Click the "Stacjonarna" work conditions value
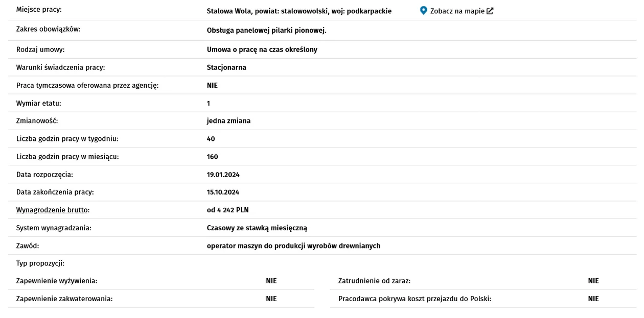This screenshot has height=318, width=644. click(226, 67)
